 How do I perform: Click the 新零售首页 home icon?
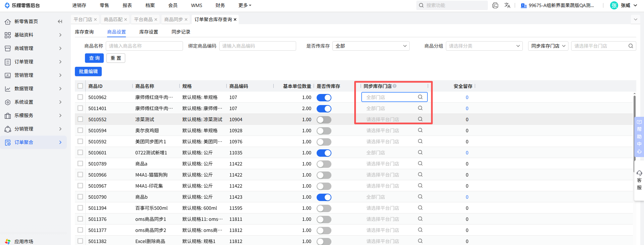coord(8,21)
